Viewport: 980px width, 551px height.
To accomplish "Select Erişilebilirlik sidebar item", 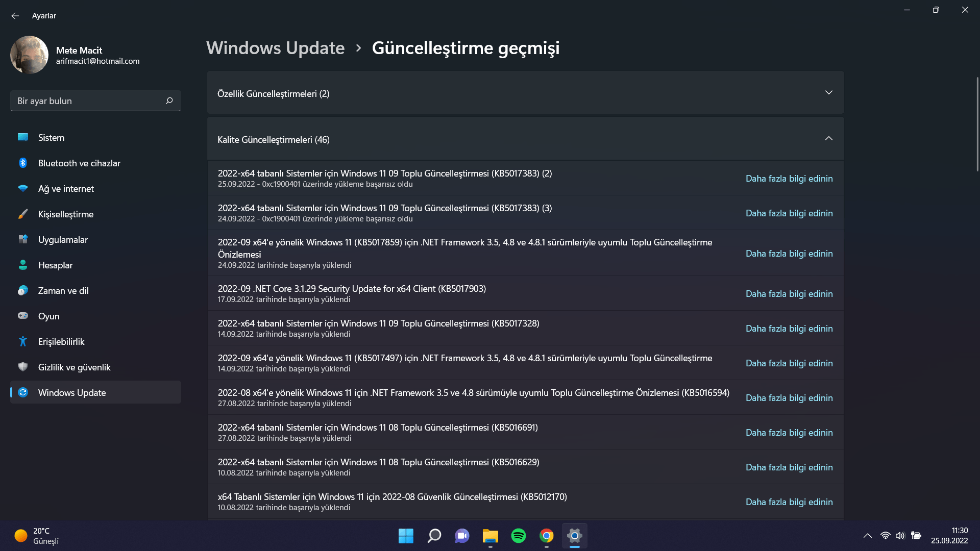I will point(61,342).
